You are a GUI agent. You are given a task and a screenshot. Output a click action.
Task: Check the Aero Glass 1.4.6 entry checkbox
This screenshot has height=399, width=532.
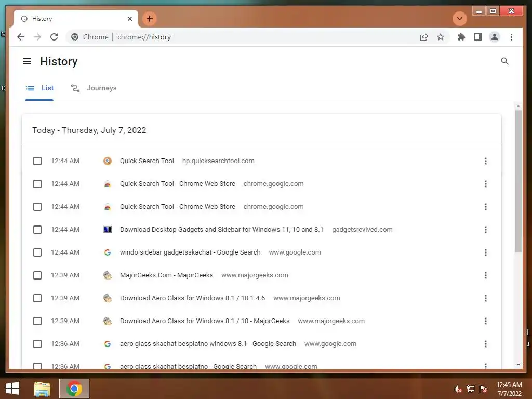click(37, 298)
